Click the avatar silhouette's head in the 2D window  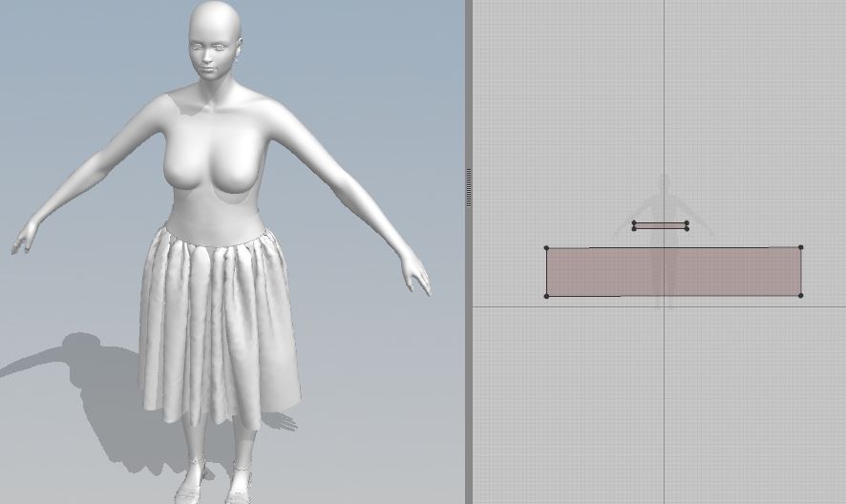point(664,180)
